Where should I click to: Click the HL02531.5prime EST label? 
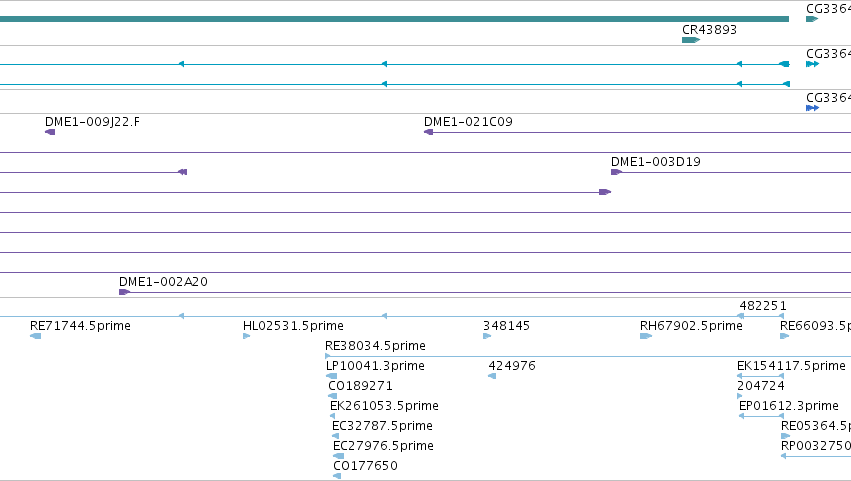pos(293,326)
